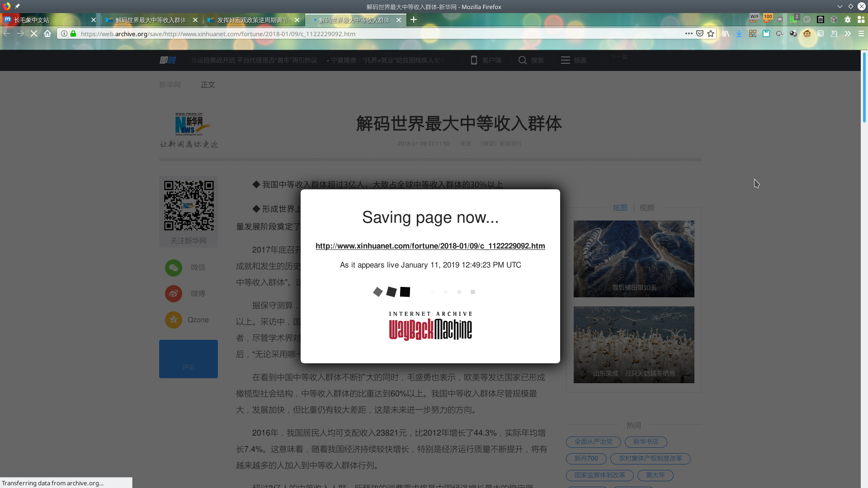The image size is (868, 488).
Task: Toggle the bookmark star for this page
Action: (x=711, y=34)
